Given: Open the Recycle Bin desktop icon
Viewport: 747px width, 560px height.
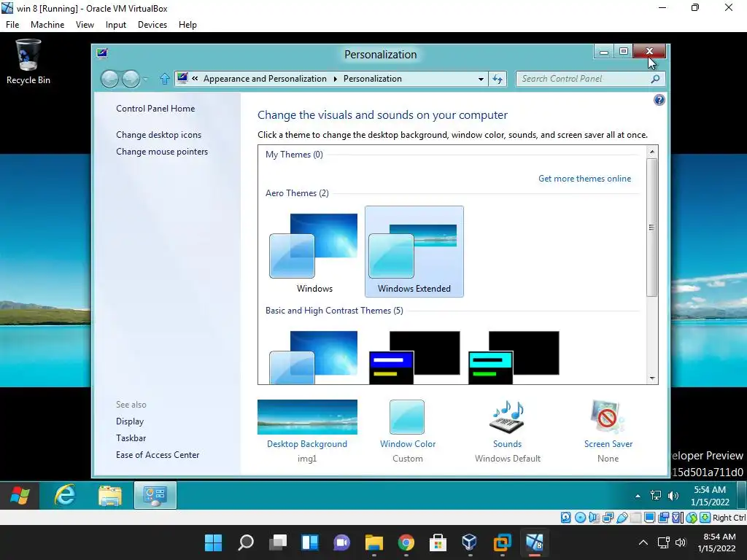Looking at the screenshot, I should point(28,62).
